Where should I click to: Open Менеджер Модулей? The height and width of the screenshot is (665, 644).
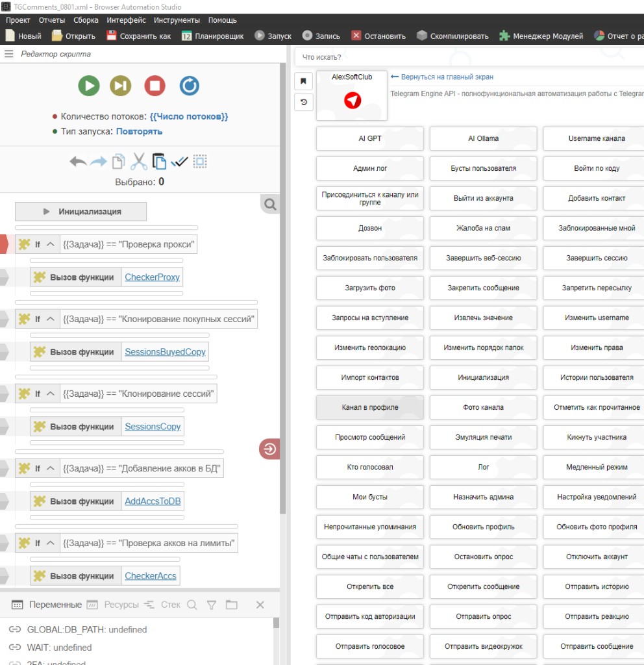point(541,36)
